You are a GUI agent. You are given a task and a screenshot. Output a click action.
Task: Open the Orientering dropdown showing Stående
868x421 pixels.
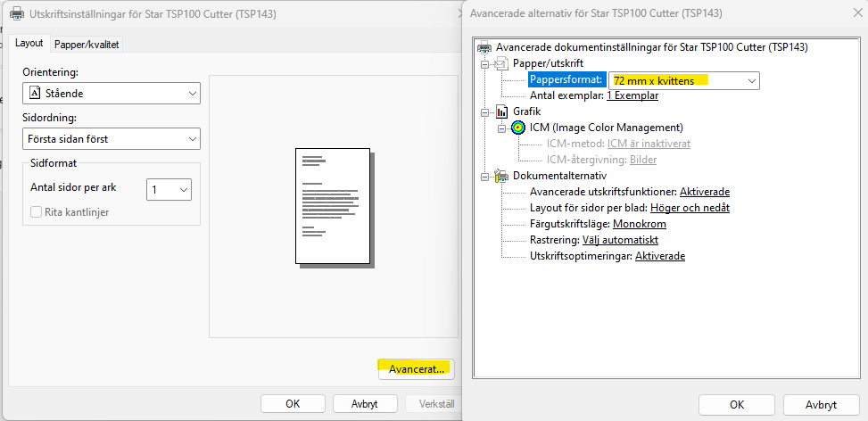tap(112, 94)
